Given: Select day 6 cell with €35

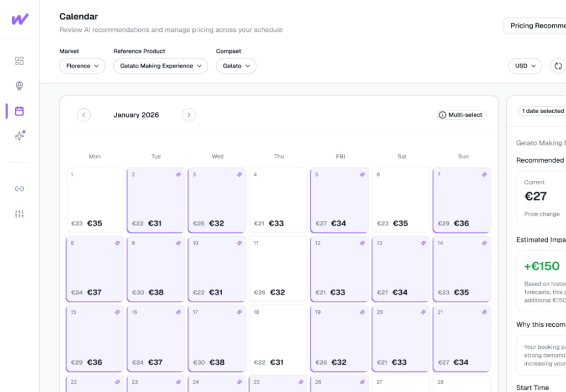Looking at the screenshot, I should [401, 200].
